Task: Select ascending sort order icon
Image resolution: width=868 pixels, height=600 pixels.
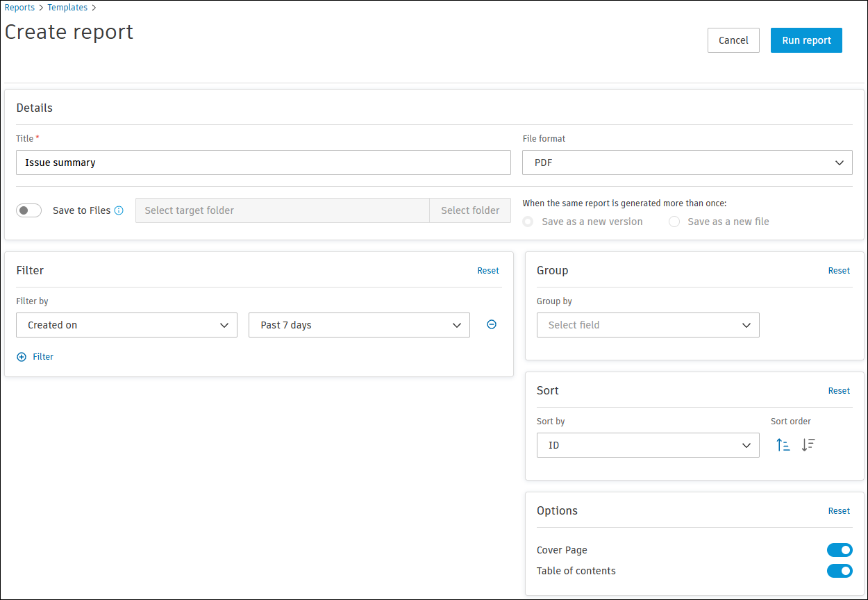Action: pos(783,445)
